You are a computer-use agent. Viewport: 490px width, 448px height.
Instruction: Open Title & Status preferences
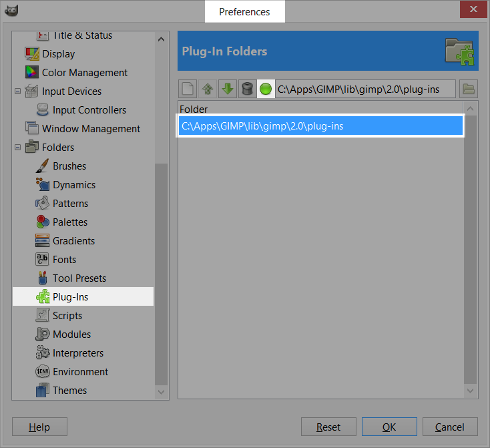(x=82, y=35)
